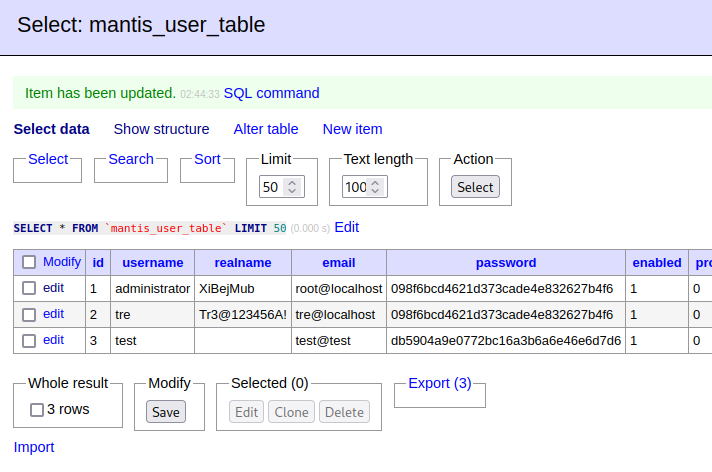Click the 'administrator' username cell

(153, 288)
